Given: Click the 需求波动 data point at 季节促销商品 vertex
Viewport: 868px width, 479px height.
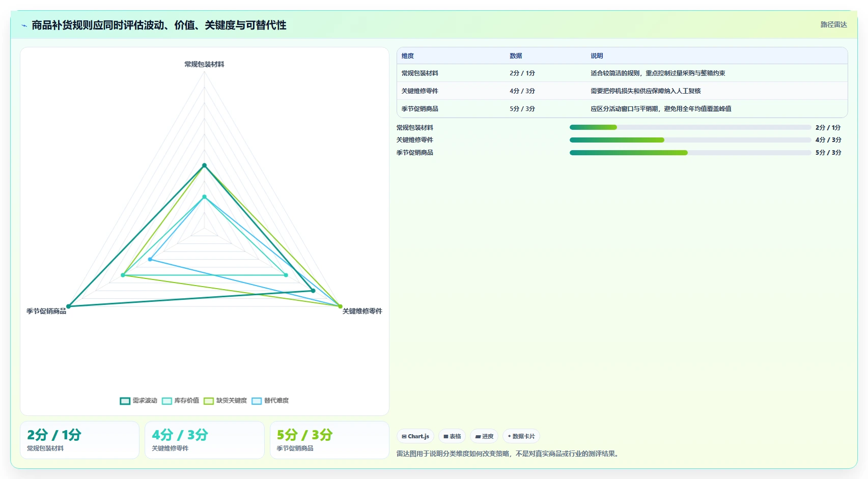Looking at the screenshot, I should point(68,306).
